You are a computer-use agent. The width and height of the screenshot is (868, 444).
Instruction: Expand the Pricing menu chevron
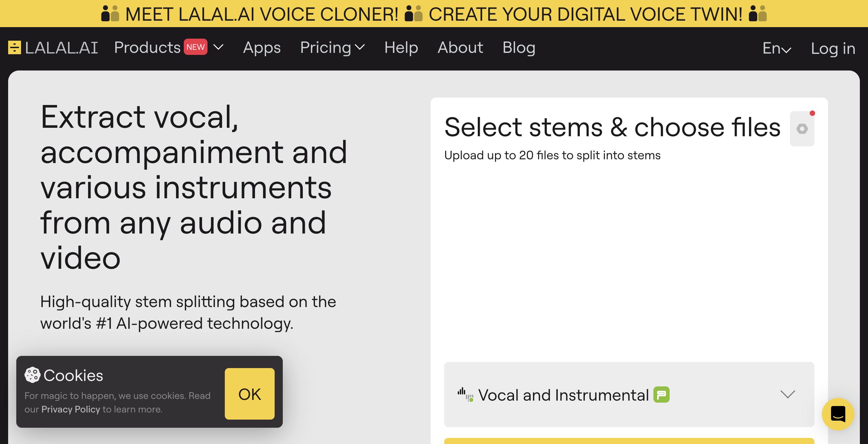pos(360,47)
